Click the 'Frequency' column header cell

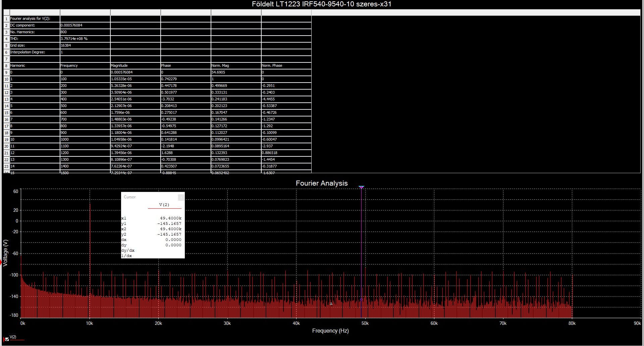coord(85,65)
